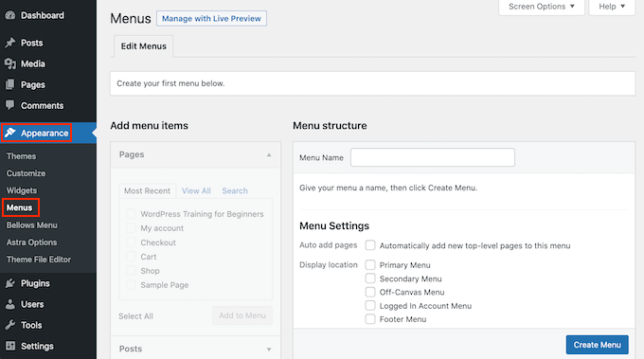Open Astra Options submenu item
Viewport: 644px width, 359px height.
tap(31, 242)
